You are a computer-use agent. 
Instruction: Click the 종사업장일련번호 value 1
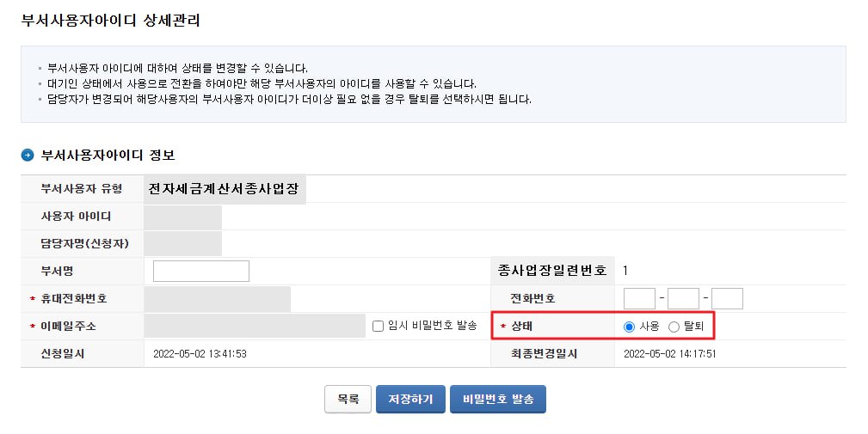pos(625,271)
